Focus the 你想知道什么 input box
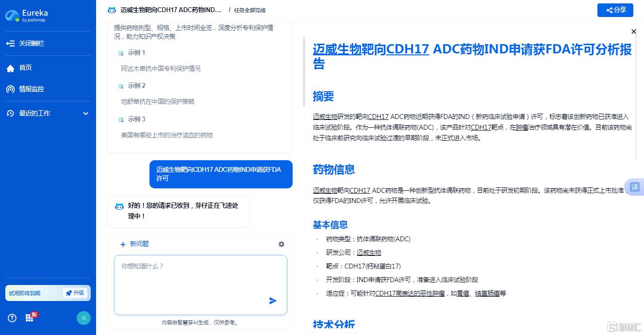 (200, 285)
